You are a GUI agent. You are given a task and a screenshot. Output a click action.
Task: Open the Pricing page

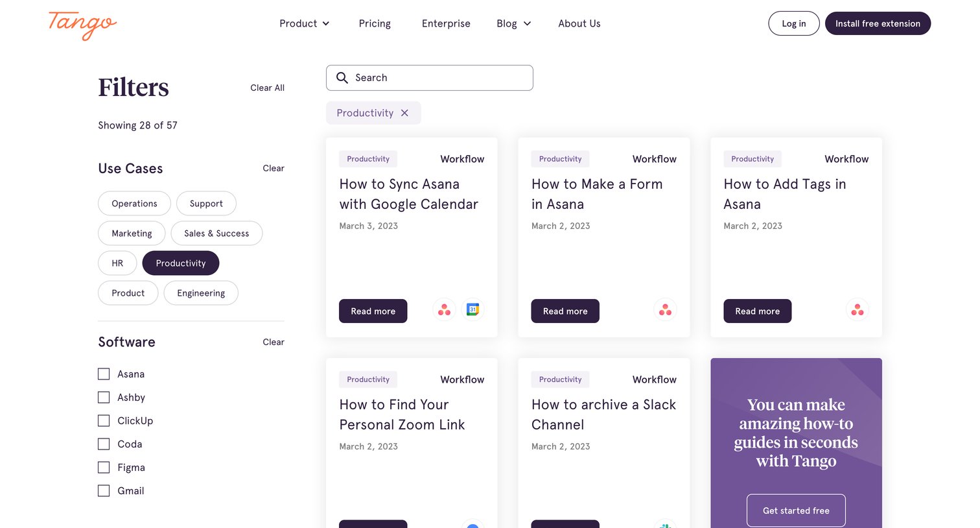375,23
